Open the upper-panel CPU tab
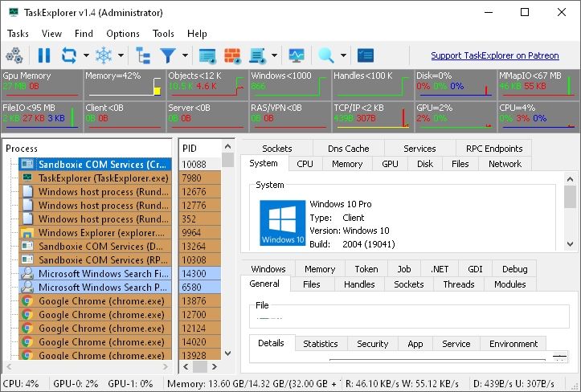The image size is (581, 392). 305,164
